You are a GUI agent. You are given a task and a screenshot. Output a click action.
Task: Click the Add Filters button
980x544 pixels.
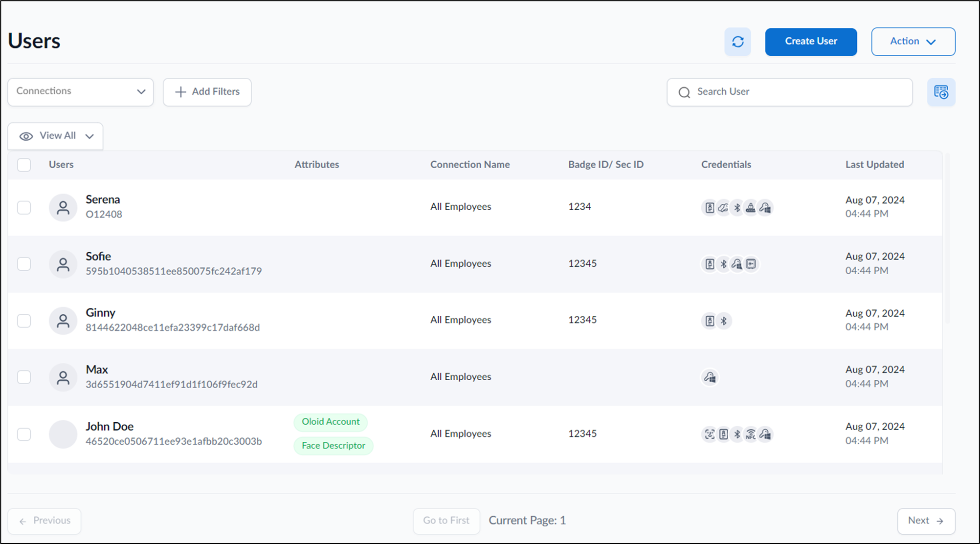pyautogui.click(x=207, y=92)
